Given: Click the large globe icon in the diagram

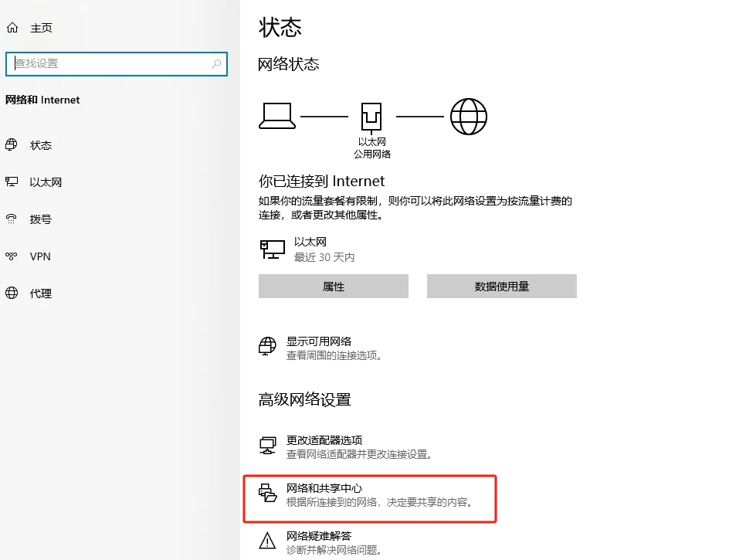Looking at the screenshot, I should point(469,117).
